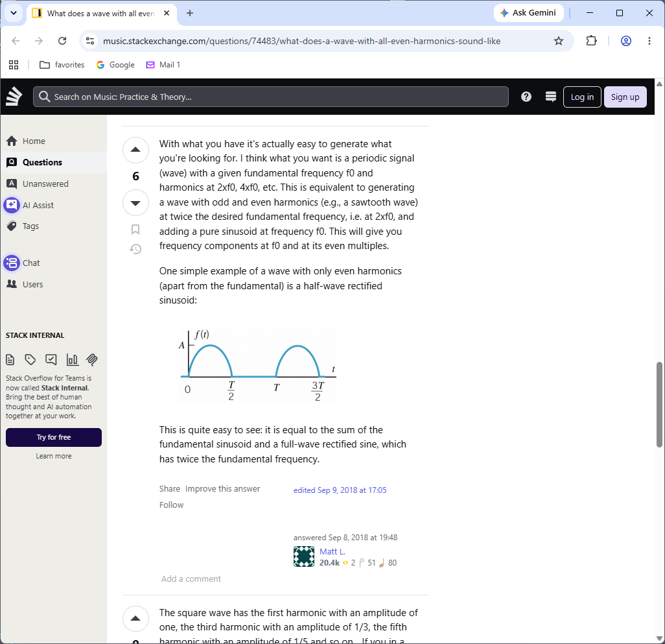Focus the URL address bar

[x=301, y=41]
